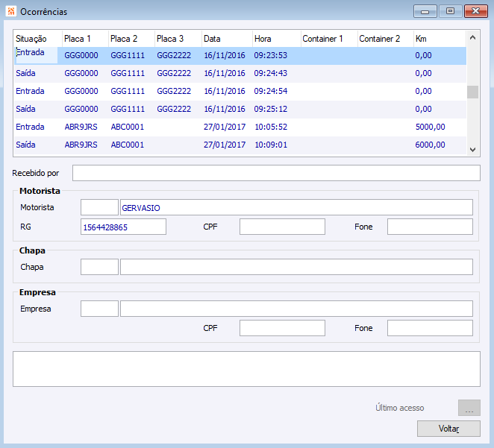The height and width of the screenshot is (448, 494).
Task: Click the Empresa name input field
Action: pyautogui.click(x=296, y=309)
